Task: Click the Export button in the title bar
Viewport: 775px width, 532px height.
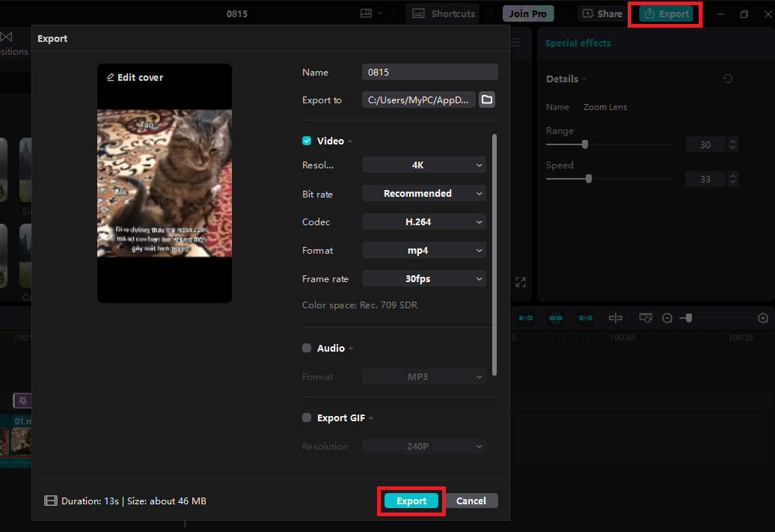Action: [x=667, y=14]
